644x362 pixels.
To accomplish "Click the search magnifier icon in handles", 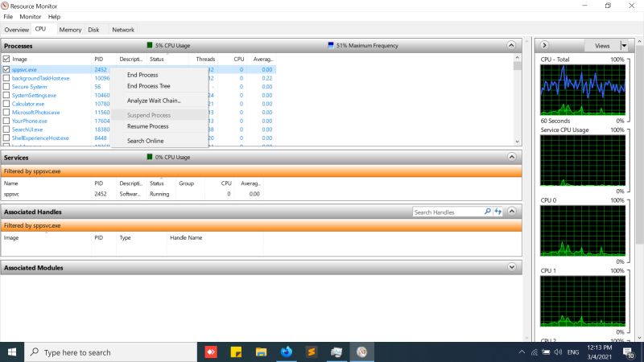I will [x=488, y=212].
